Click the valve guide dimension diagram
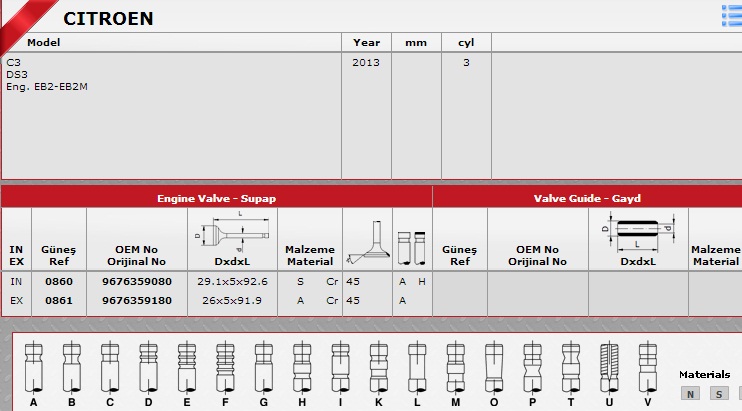The height and width of the screenshot is (411, 742). [637, 227]
